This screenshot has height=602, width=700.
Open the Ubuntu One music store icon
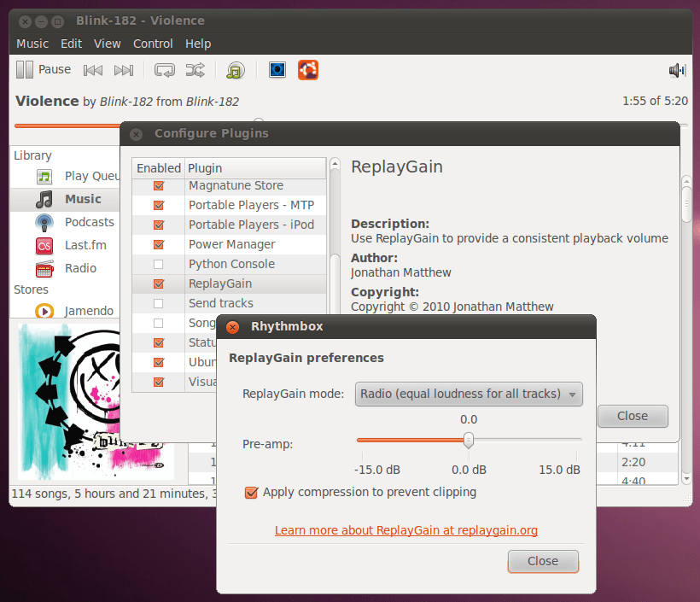pos(308,70)
